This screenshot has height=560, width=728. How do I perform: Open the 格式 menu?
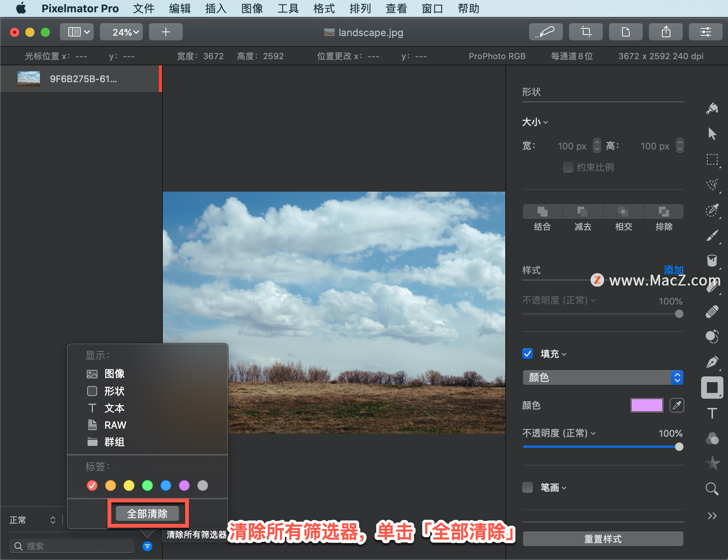coord(324,8)
